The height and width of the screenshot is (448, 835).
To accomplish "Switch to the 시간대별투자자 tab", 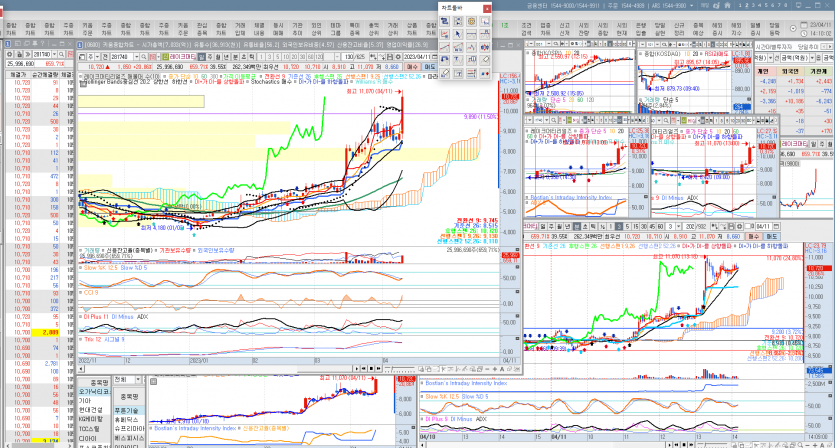I will click(774, 47).
